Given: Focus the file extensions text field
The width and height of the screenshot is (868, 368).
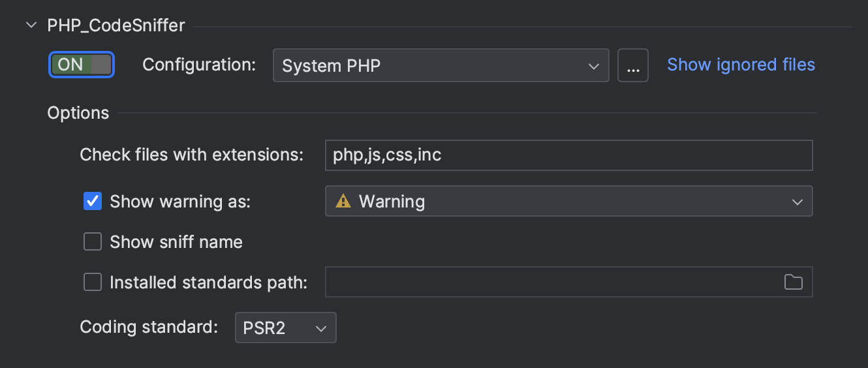Looking at the screenshot, I should tap(568, 155).
